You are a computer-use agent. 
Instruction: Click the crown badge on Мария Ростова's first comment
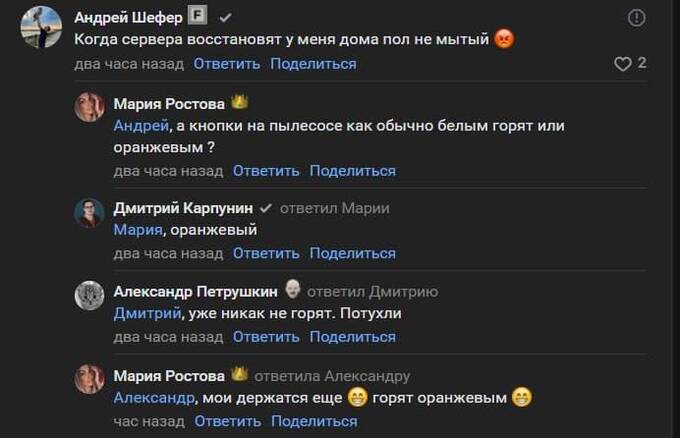tap(240, 101)
